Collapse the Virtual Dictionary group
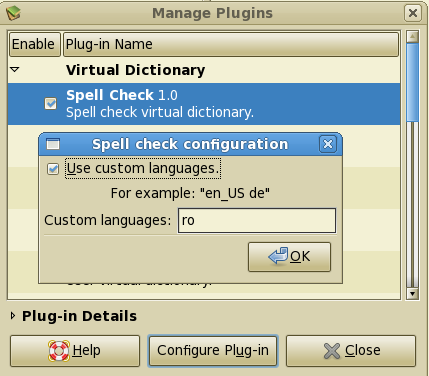 [x=15, y=70]
